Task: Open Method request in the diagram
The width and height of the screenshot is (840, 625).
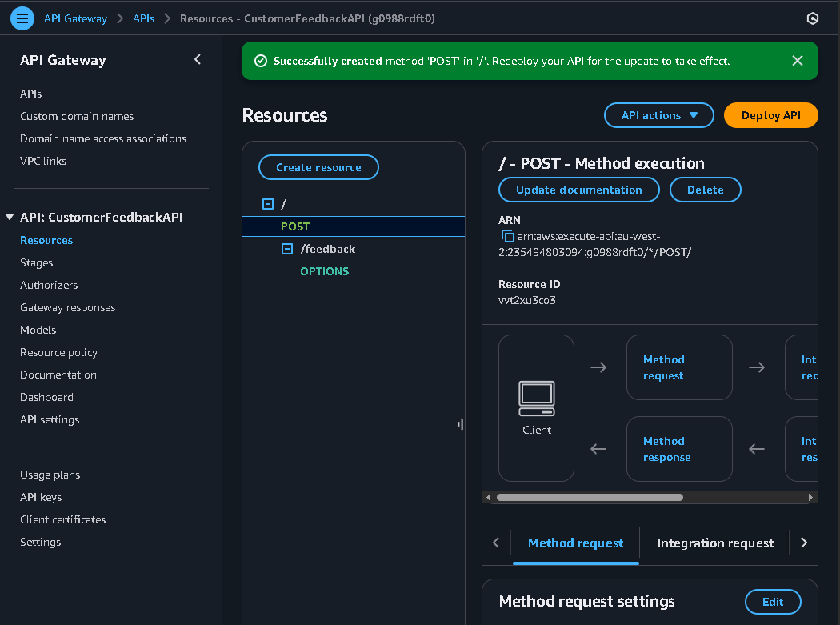Action: pos(664,367)
